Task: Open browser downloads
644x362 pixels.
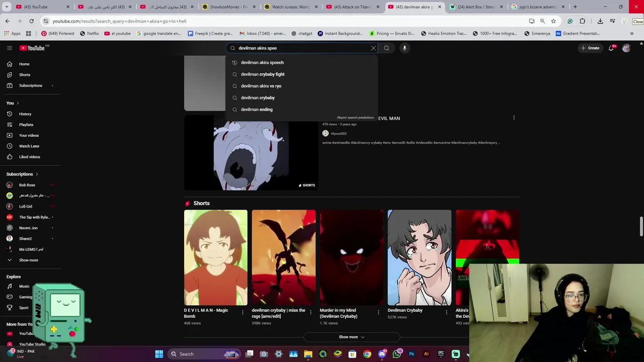Action: 600,21
